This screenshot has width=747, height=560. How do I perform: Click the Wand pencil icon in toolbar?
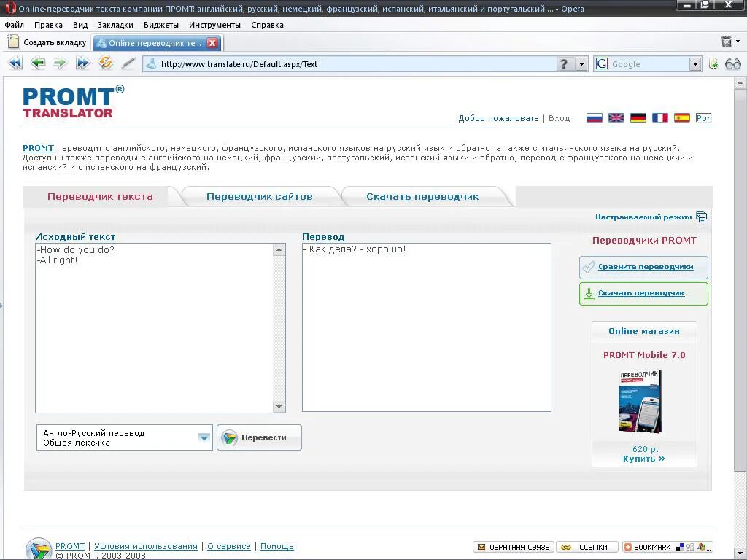(128, 63)
